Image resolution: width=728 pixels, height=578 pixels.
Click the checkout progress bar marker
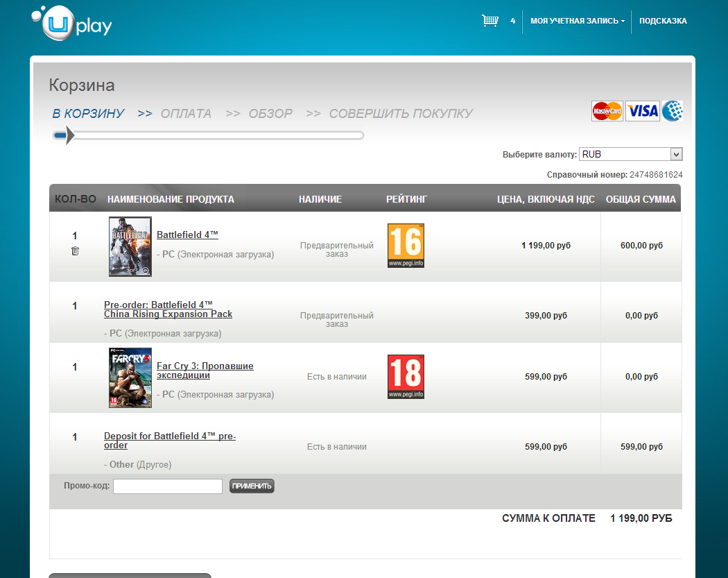point(69,136)
